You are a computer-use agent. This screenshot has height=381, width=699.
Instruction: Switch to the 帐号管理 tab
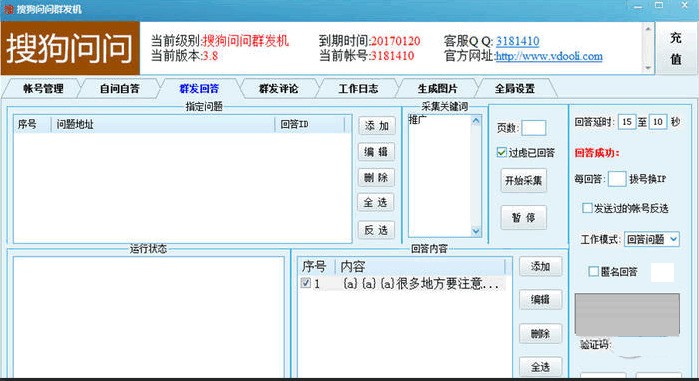pos(43,89)
